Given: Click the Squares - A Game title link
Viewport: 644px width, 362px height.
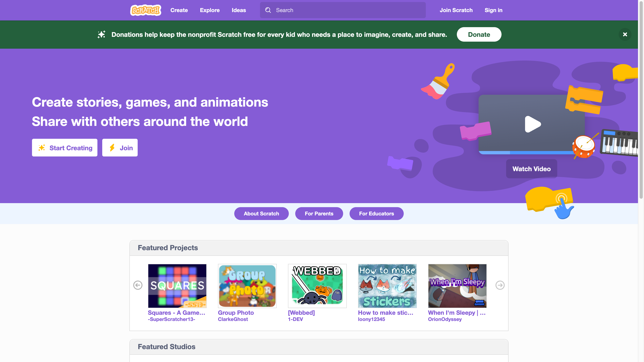Looking at the screenshot, I should tap(176, 313).
